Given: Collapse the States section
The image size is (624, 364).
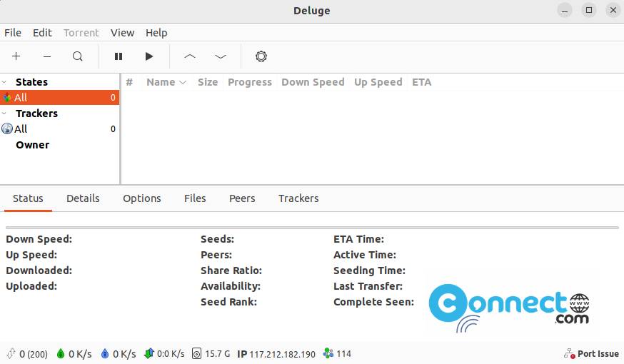Looking at the screenshot, I should pos(4,82).
